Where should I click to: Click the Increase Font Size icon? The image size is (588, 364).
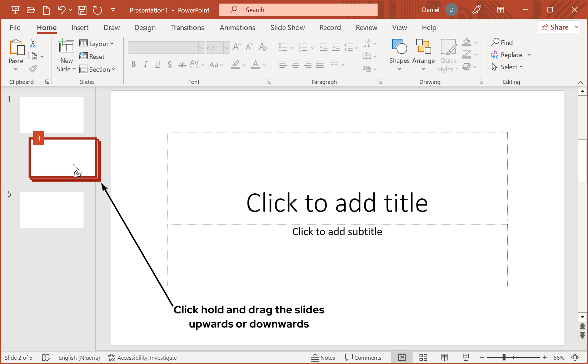236,46
